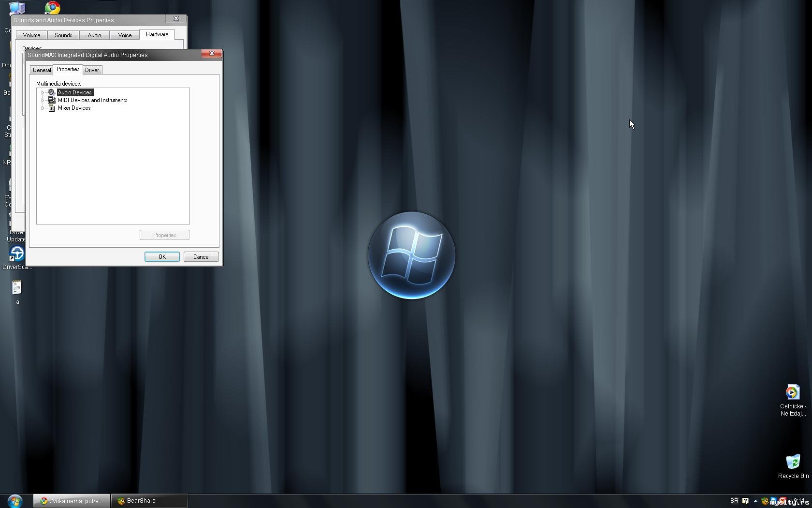Click the Mixer Devices icon
Viewport: 812px width, 508px height.
[51, 108]
